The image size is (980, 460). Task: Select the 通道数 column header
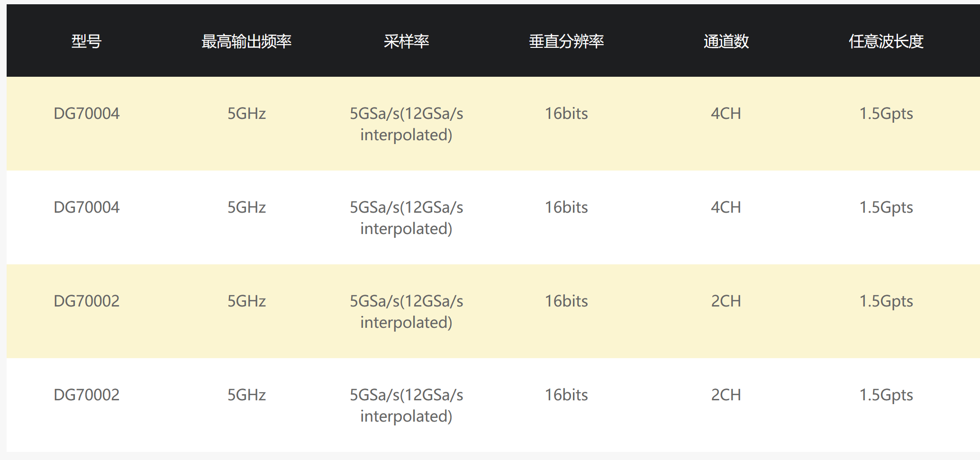tap(726, 42)
